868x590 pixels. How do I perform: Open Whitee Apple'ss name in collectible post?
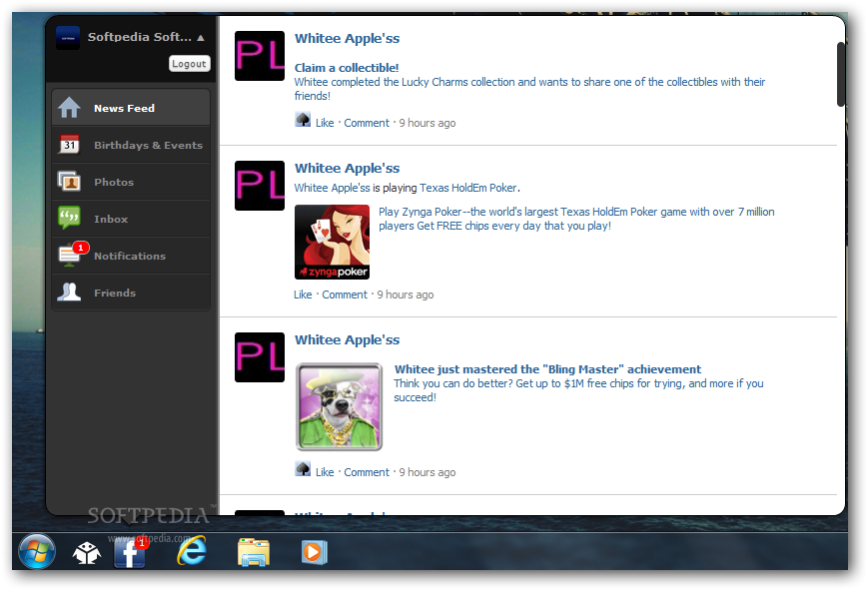click(x=347, y=39)
